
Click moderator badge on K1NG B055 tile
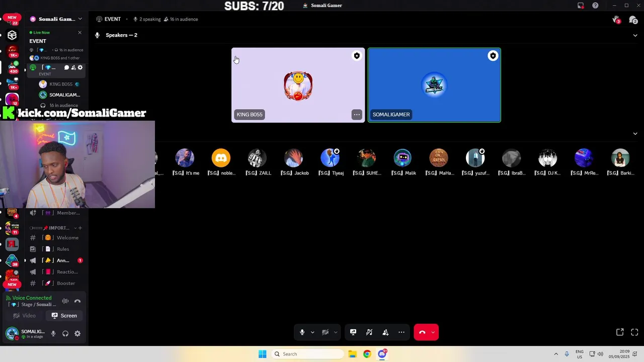[357, 56]
